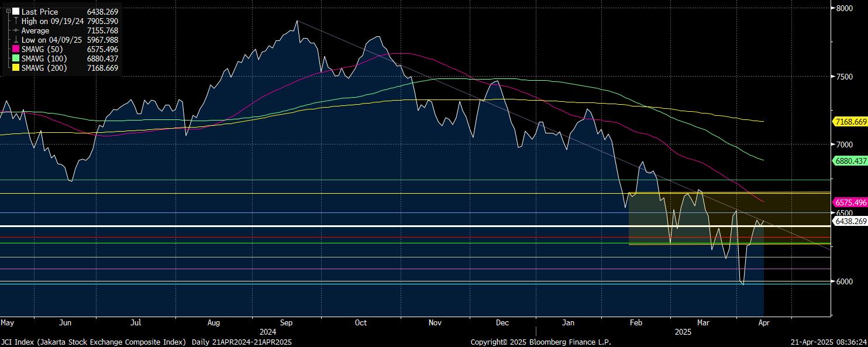Click the Average marker icon in legend
Viewport: 868px width, 347px height.
pos(16,30)
